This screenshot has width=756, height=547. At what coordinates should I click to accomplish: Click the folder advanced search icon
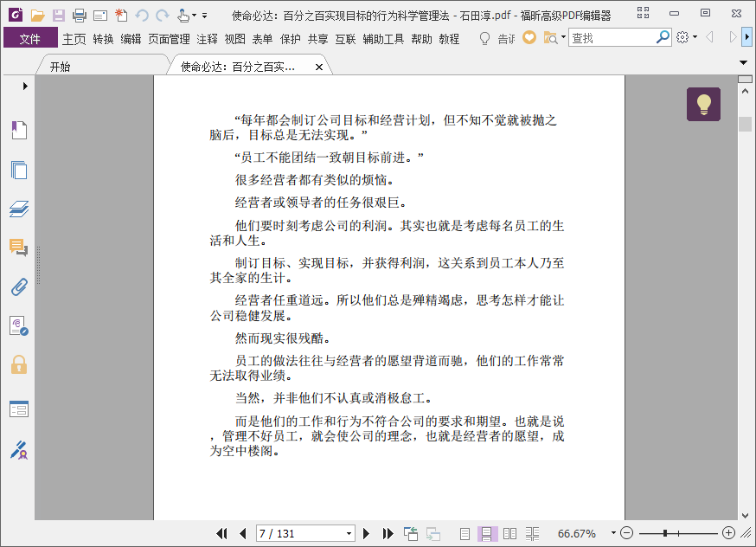550,37
